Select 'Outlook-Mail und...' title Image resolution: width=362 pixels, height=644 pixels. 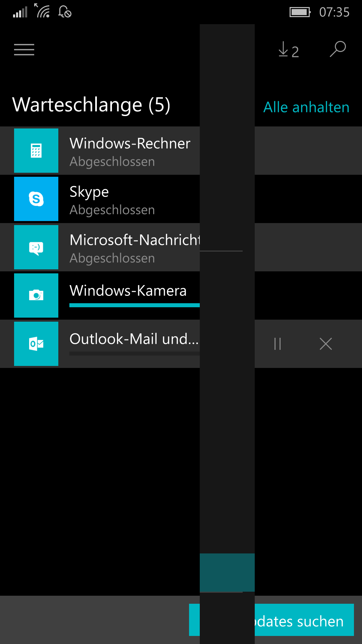pyautogui.click(x=134, y=339)
